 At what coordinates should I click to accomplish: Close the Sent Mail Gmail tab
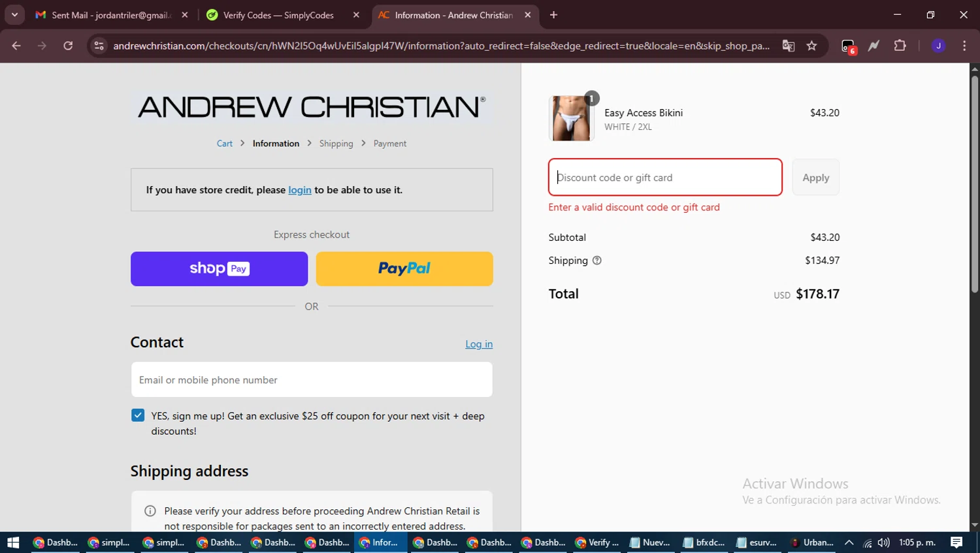(185, 15)
